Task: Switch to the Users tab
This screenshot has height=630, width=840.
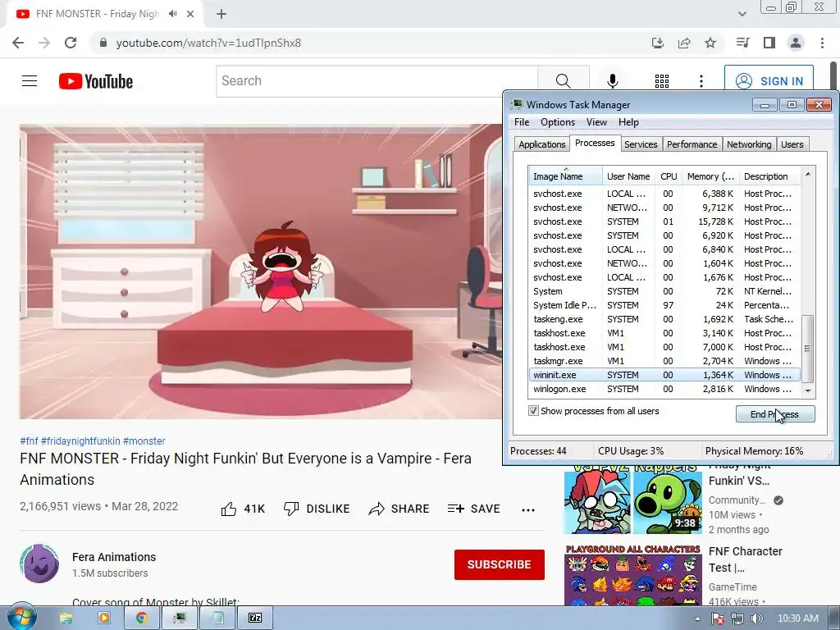Action: tap(792, 144)
